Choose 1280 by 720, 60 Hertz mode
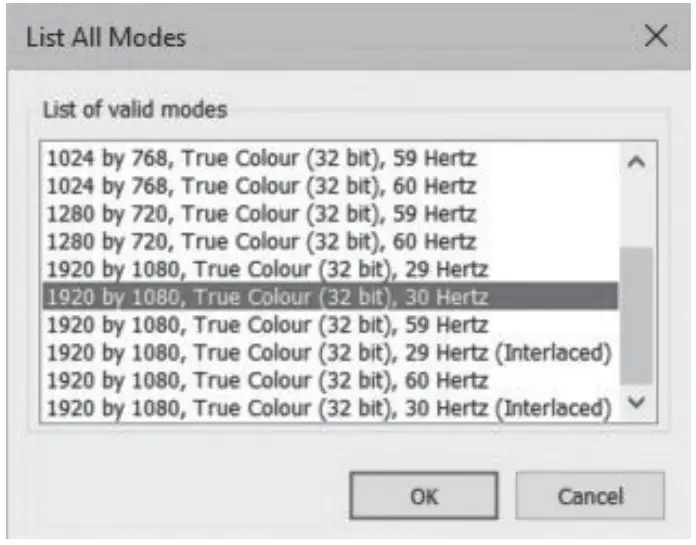Viewport: 696px width, 545px height. tap(259, 241)
